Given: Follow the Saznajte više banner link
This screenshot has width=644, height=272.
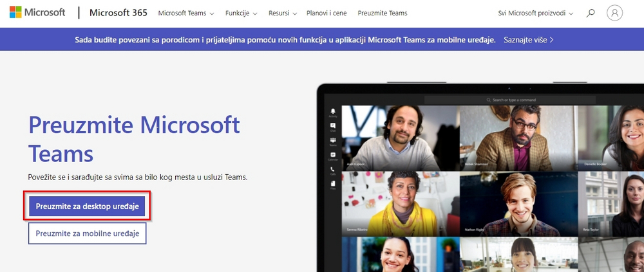Looking at the screenshot, I should (x=529, y=40).
